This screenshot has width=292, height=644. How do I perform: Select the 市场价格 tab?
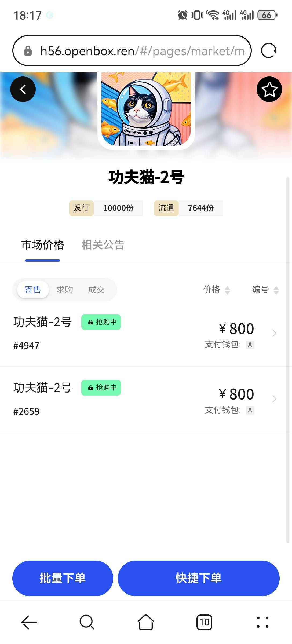click(x=43, y=245)
